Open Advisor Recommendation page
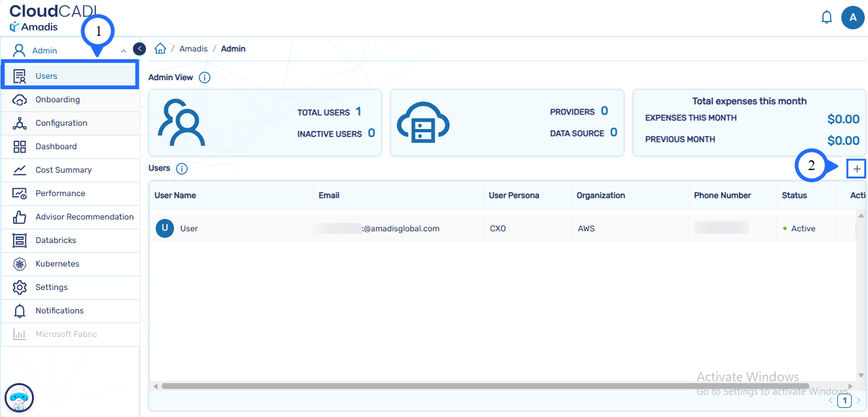868x417 pixels. point(84,217)
